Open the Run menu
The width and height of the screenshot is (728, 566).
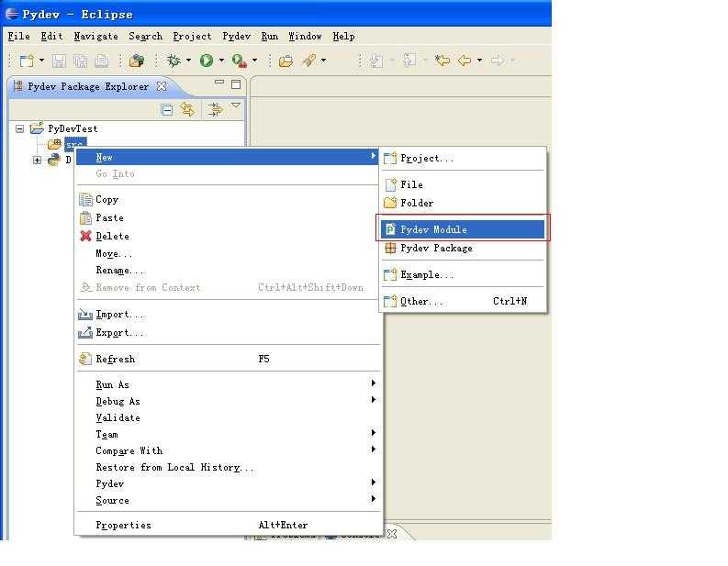pyautogui.click(x=269, y=36)
